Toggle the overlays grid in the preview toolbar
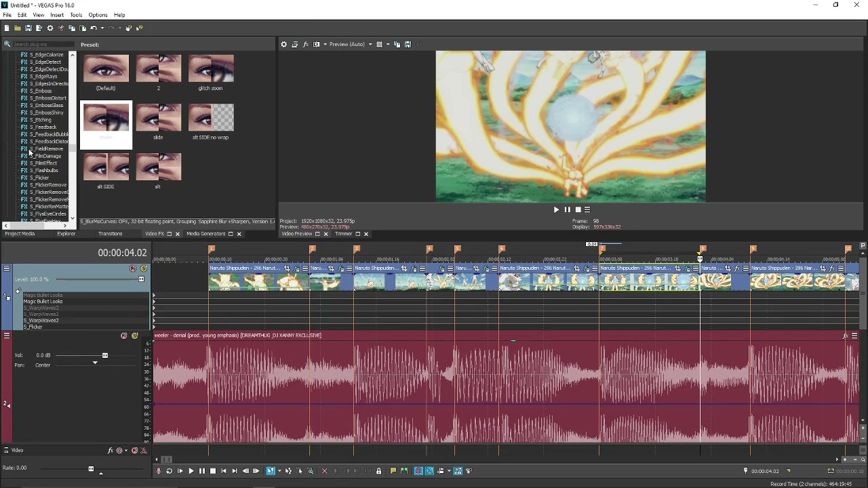868x488 pixels. coord(379,44)
